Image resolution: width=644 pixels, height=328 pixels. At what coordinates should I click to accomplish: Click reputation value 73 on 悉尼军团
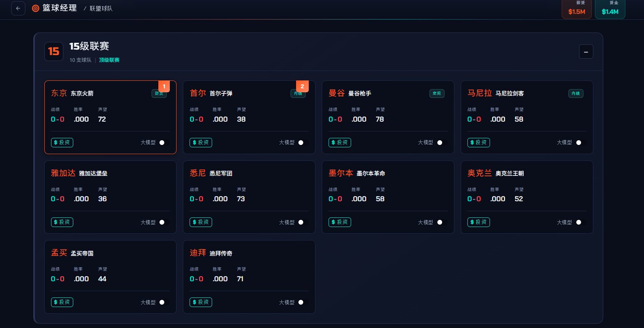click(241, 199)
